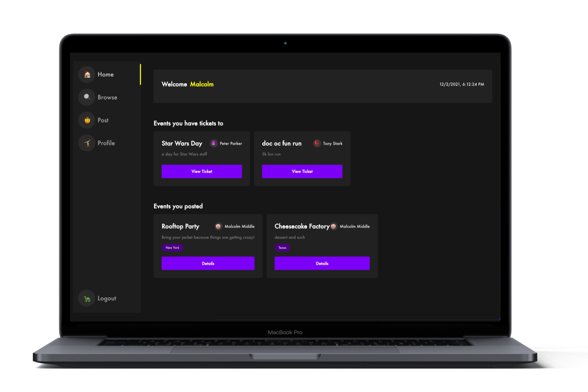Open Details for Rooftop Party
This screenshot has width=588, height=392.
[x=208, y=264]
